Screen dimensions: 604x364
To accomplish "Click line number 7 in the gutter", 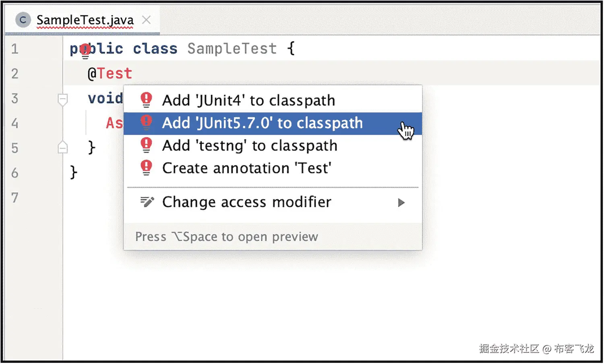I will pos(15,197).
